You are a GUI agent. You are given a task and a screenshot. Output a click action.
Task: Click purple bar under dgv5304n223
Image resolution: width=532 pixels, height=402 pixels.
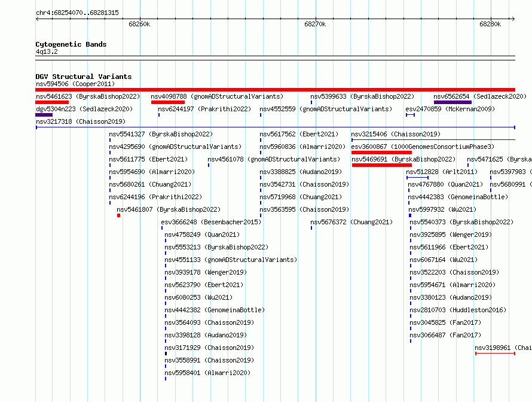coord(44,115)
